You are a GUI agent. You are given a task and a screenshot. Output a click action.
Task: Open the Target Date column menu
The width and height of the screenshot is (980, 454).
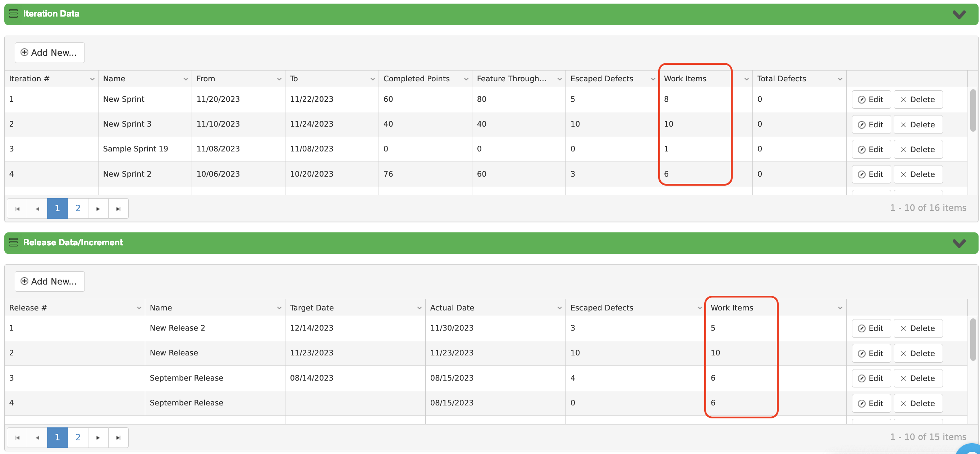click(419, 308)
